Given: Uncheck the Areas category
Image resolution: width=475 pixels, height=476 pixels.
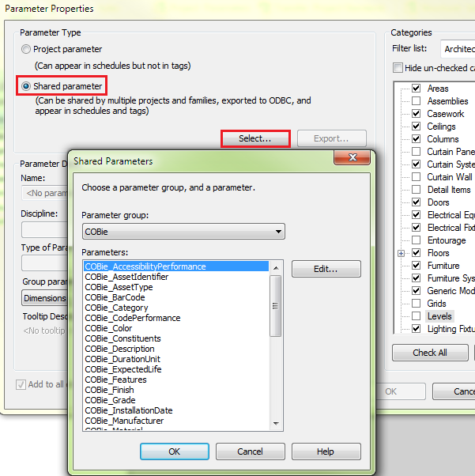Looking at the screenshot, I should tap(416, 89).
